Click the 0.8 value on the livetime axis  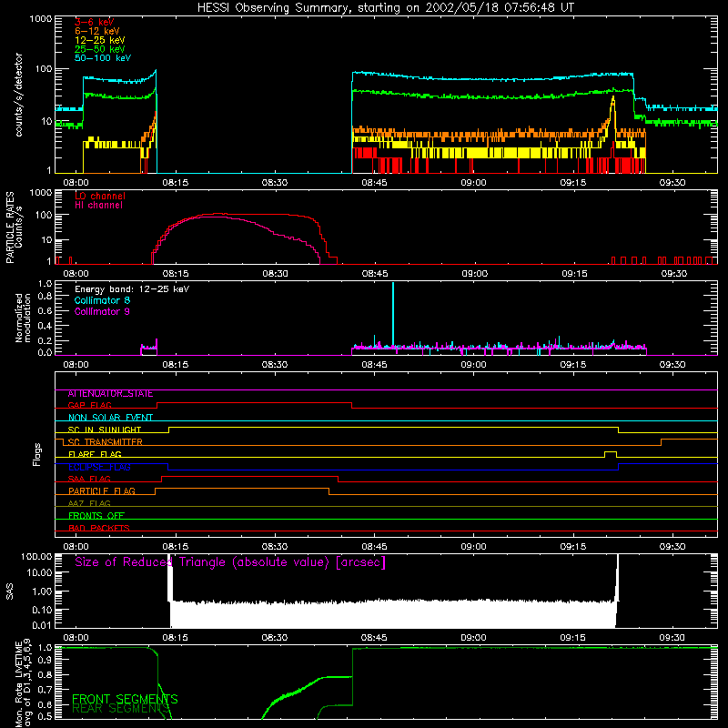coord(45,675)
